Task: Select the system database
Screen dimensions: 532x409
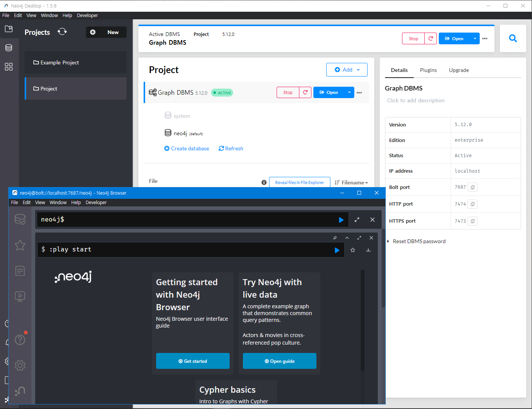Action: point(177,116)
